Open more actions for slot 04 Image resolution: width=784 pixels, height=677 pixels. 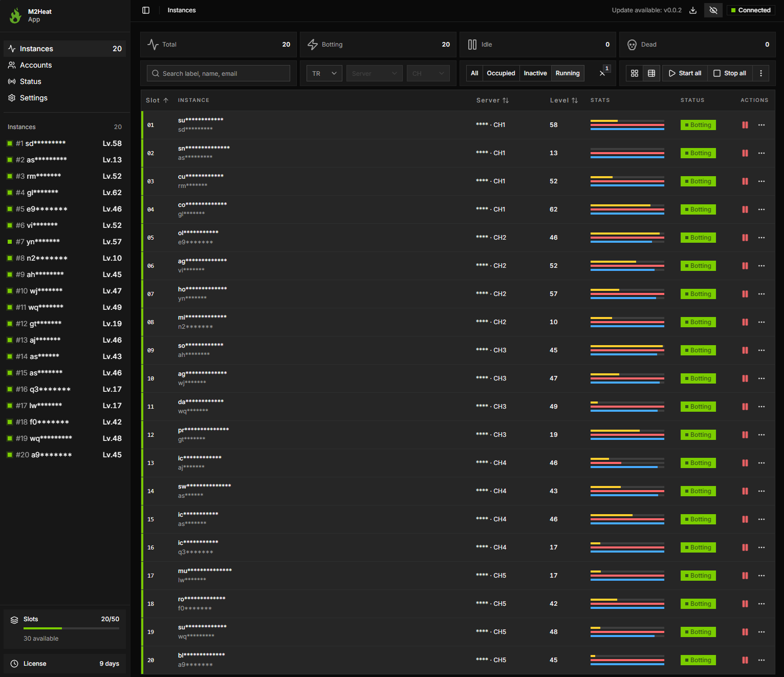(761, 209)
